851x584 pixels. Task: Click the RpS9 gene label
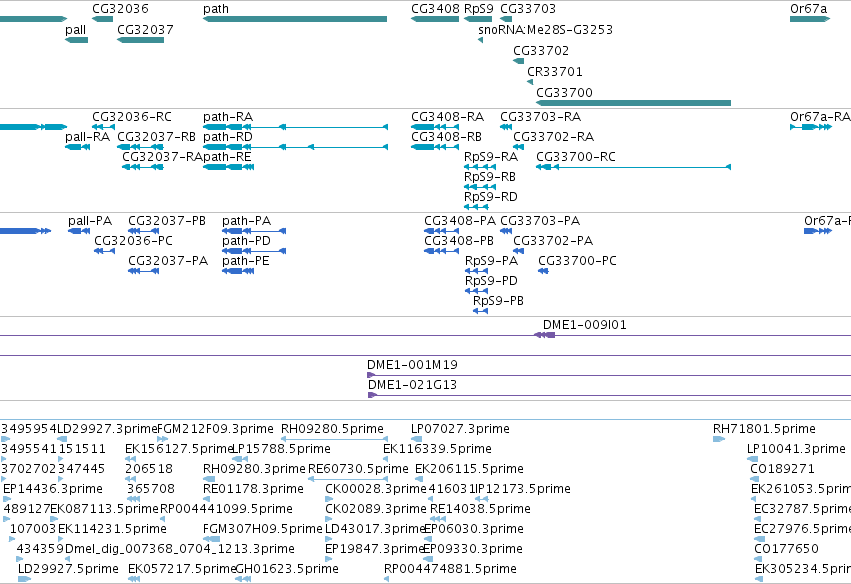point(479,9)
